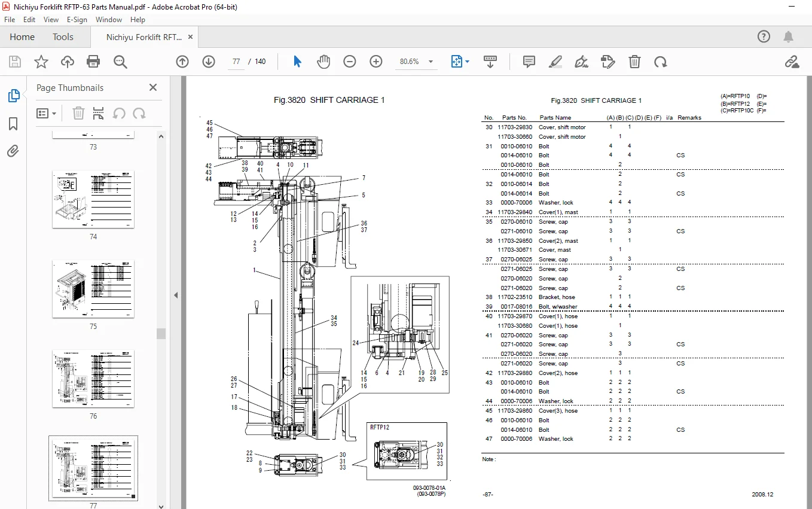The image size is (812, 509).
Task: Click the 'Cover, shift motor' 11703-30660 row
Action: (x=633, y=136)
